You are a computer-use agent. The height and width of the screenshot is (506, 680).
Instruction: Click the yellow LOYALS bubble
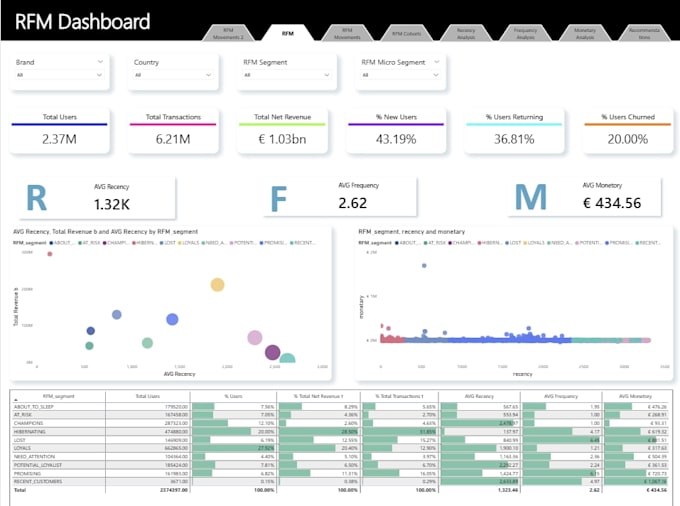pyautogui.click(x=217, y=285)
